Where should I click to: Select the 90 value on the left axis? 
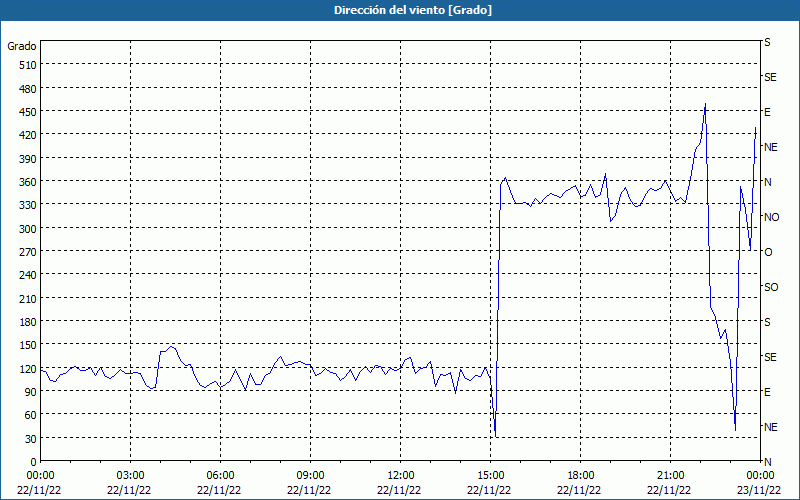click(x=31, y=392)
